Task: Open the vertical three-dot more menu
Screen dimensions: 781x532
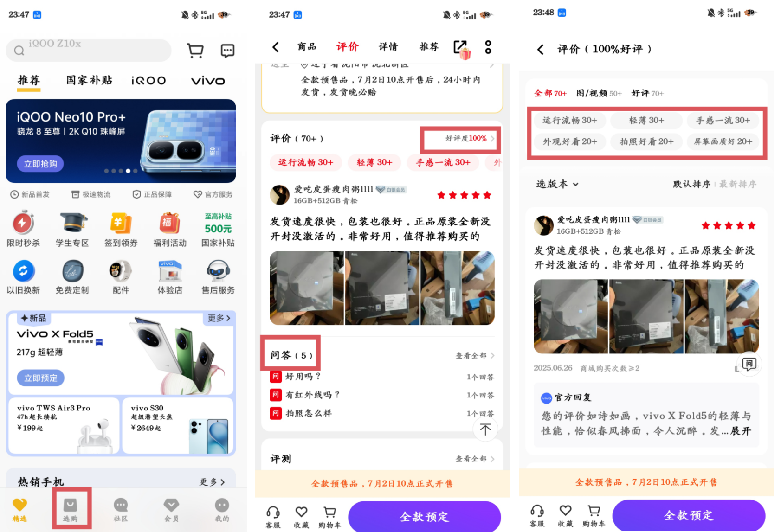Action: pyautogui.click(x=488, y=47)
